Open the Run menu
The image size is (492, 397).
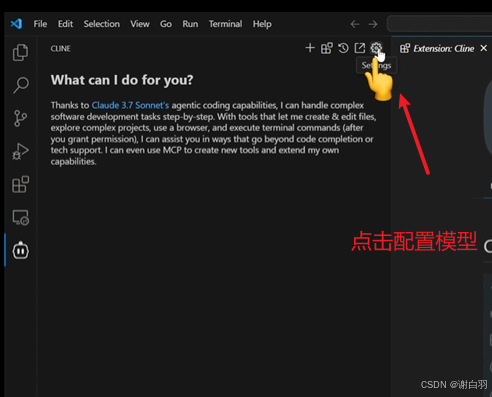(x=190, y=24)
